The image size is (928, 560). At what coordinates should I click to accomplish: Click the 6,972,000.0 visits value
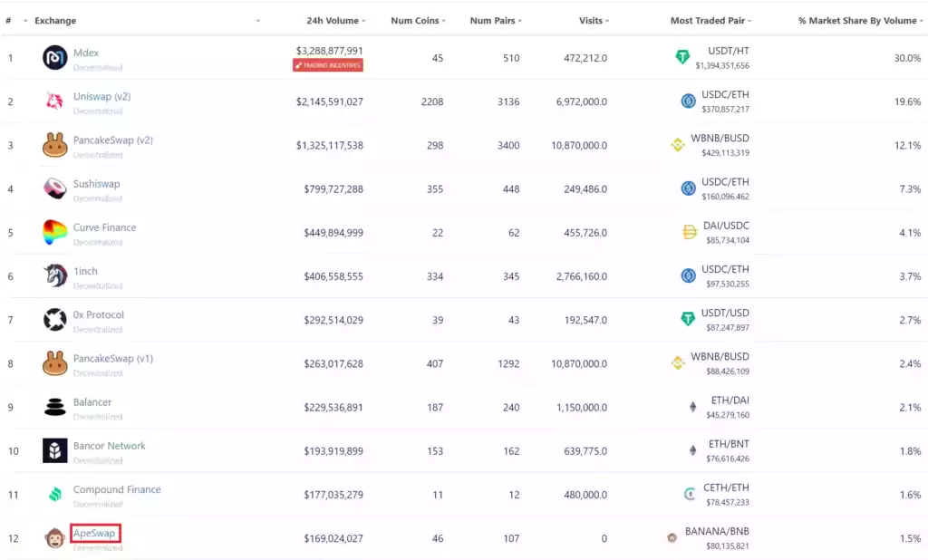pos(581,101)
